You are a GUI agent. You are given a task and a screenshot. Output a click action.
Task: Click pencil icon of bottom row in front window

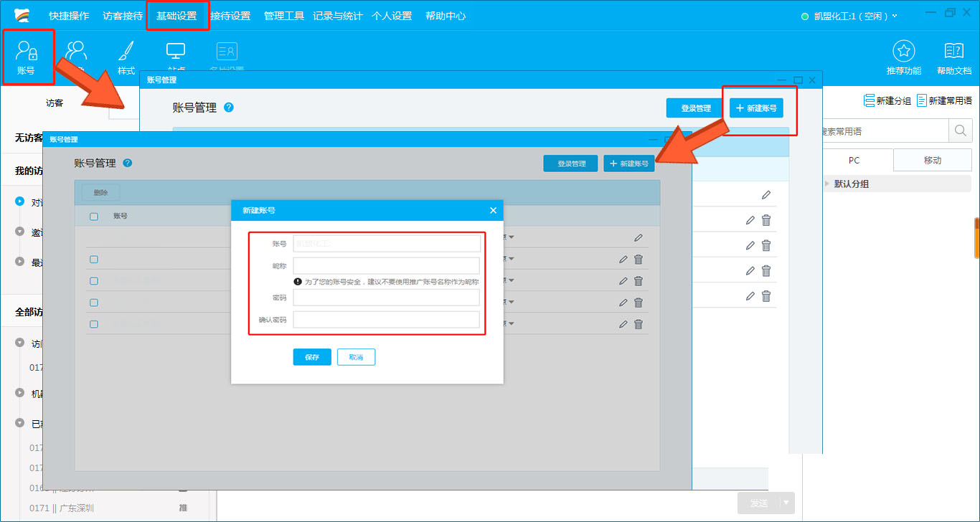[x=623, y=324]
